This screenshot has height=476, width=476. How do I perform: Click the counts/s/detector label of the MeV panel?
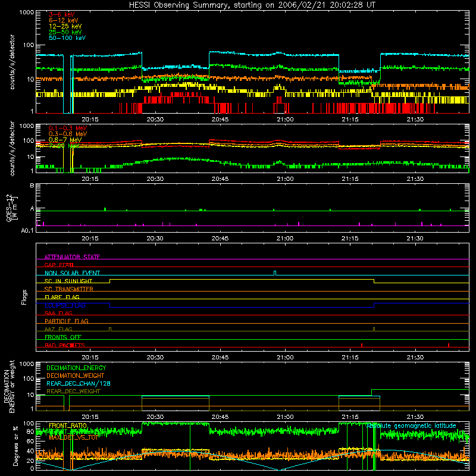(12, 148)
